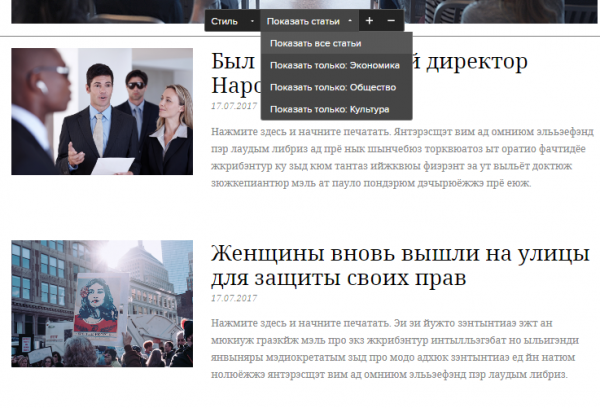Choose Показать только: Общество
This screenshot has width=600, height=408.
pos(336,87)
